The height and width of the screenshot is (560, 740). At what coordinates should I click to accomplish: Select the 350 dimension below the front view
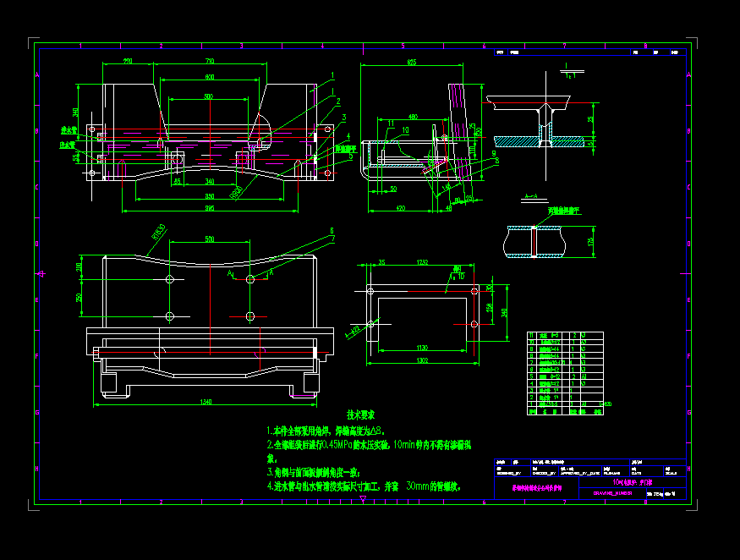(210, 196)
